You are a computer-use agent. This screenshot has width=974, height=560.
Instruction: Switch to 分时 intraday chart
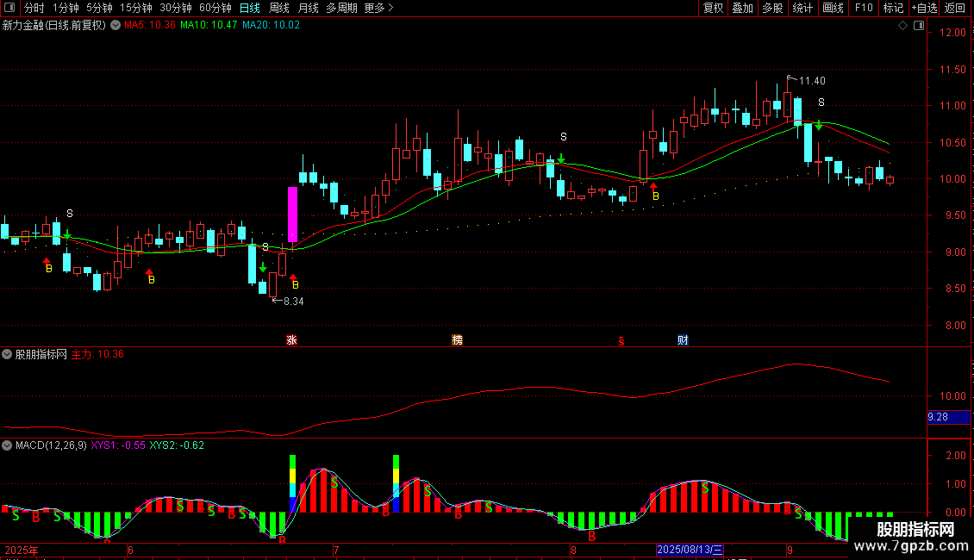34,8
